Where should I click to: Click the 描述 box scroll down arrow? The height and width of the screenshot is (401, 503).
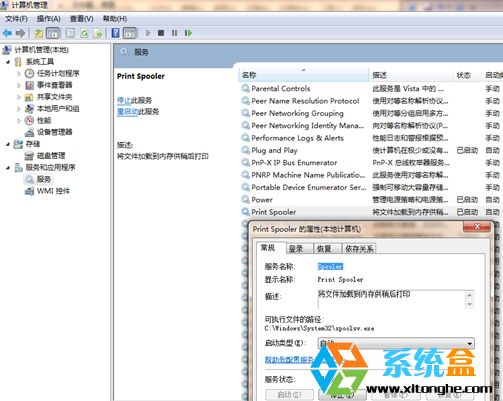470,304
